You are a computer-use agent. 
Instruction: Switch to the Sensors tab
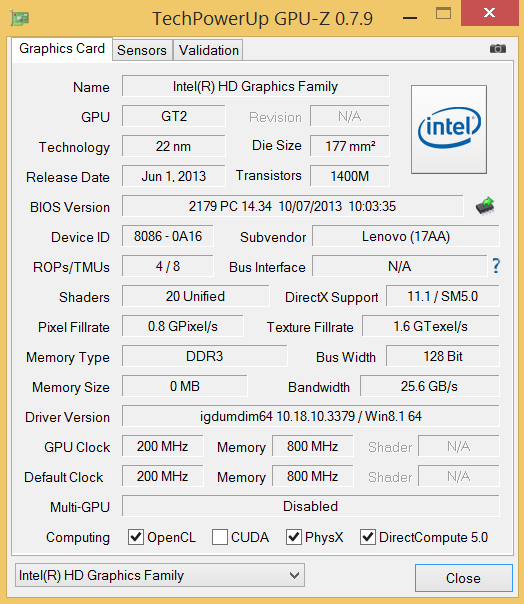[142, 50]
